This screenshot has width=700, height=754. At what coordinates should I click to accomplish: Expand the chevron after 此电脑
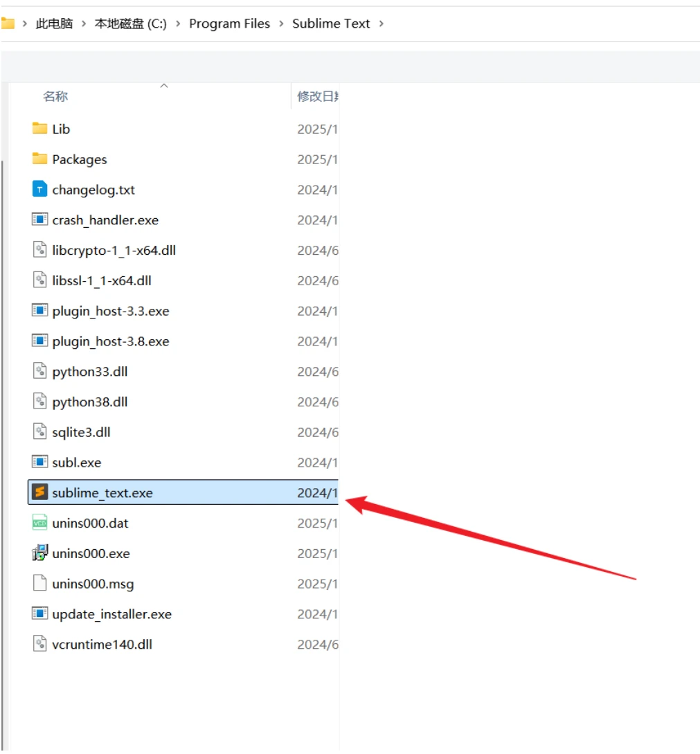point(84,24)
